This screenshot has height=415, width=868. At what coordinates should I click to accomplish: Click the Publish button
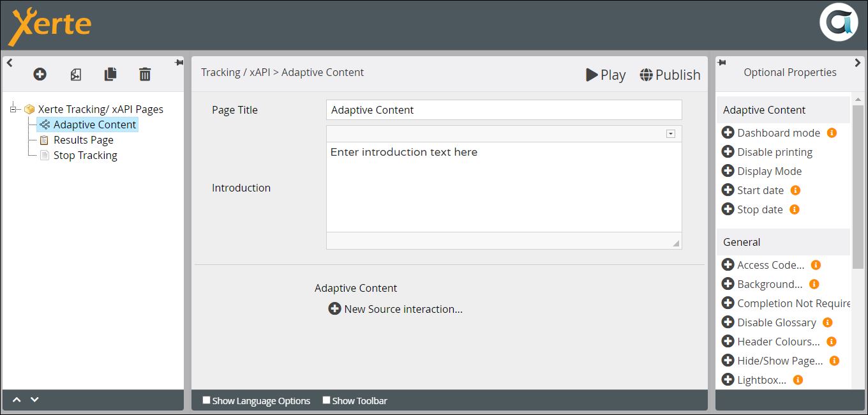(x=670, y=75)
